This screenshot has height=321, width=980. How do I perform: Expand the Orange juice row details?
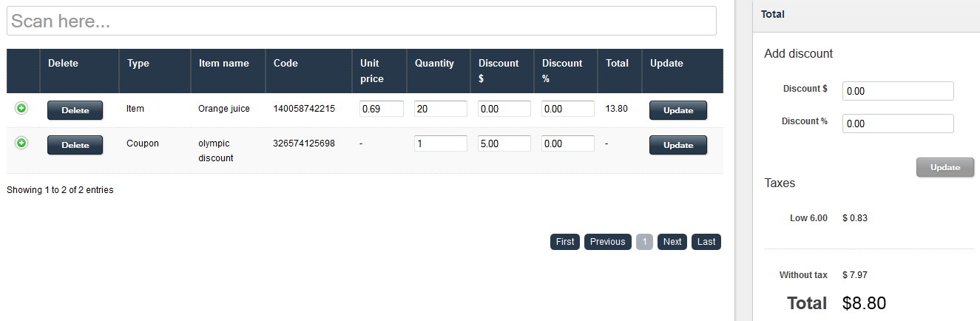[x=21, y=109]
